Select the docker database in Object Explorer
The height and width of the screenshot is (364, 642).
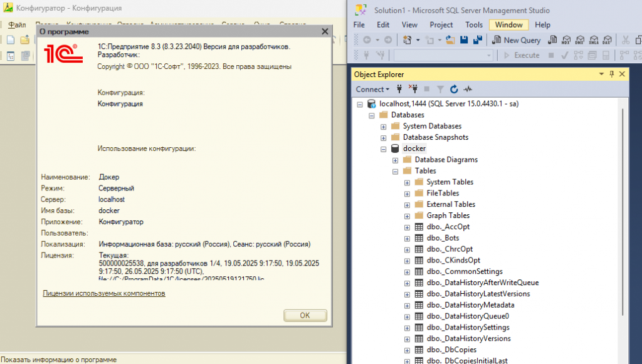414,148
